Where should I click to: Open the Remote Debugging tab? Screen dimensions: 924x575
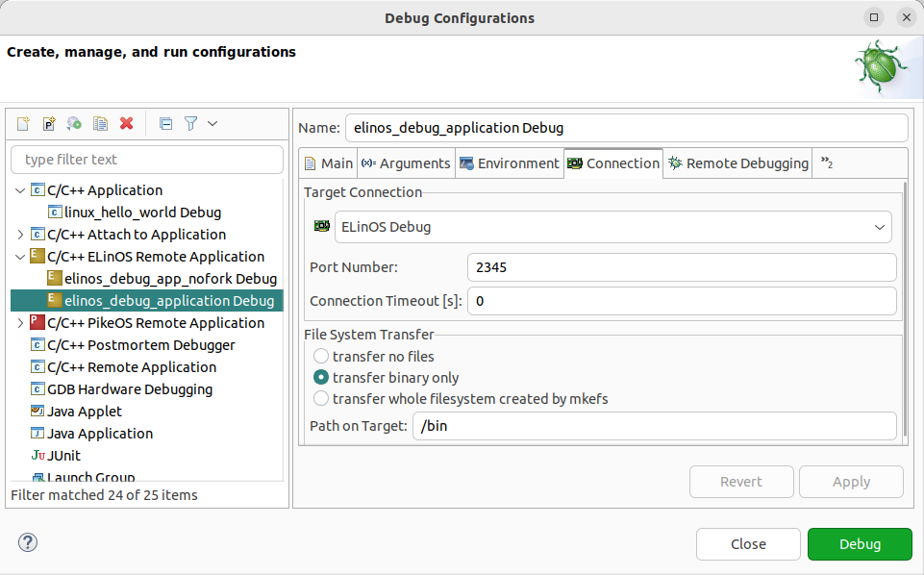point(738,163)
